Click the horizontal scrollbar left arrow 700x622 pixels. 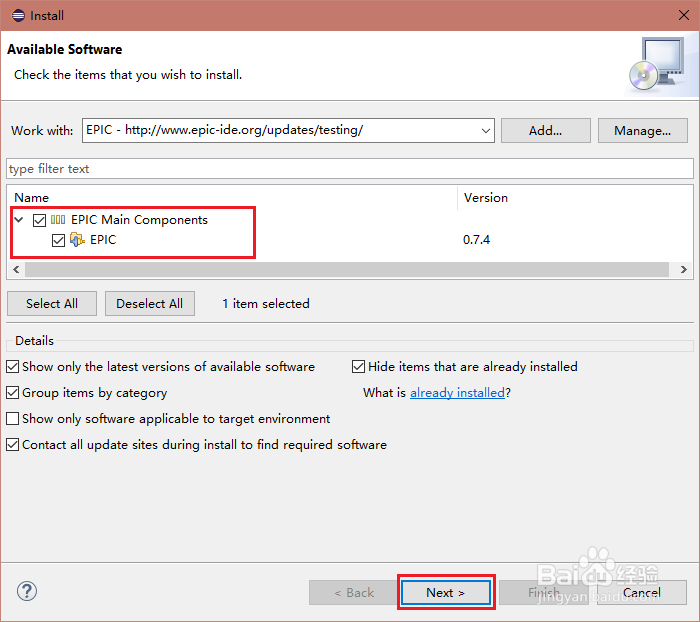[16, 269]
